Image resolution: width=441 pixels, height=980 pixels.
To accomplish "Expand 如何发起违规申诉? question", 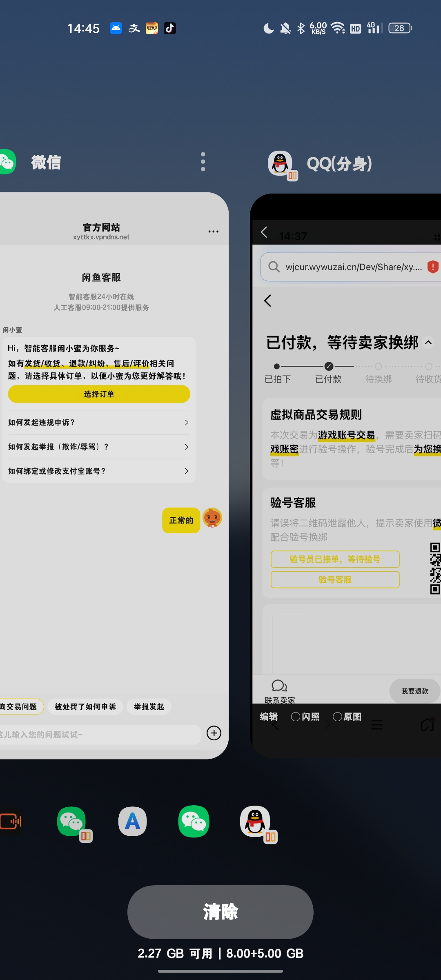I will point(99,423).
